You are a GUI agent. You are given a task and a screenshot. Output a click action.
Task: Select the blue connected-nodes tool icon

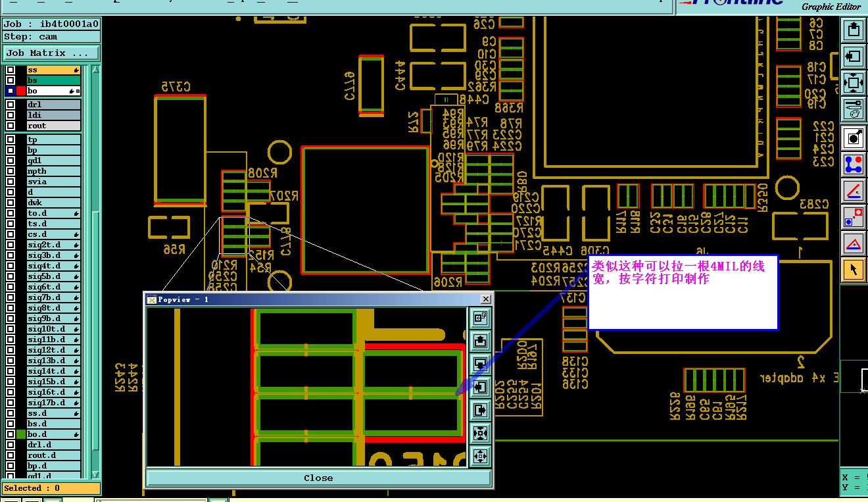pos(854,163)
